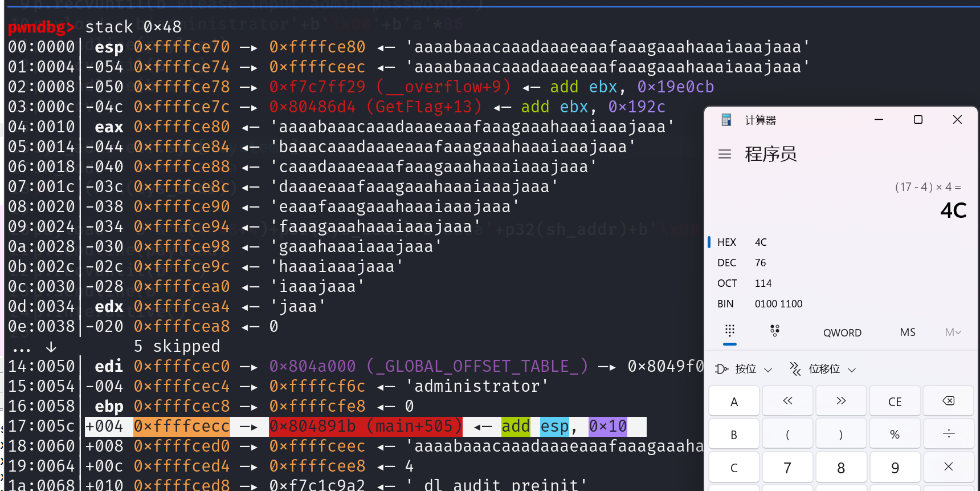Click 'GetFlag+13' symbol in terminal
The height and width of the screenshot is (491, 980).
tap(423, 107)
